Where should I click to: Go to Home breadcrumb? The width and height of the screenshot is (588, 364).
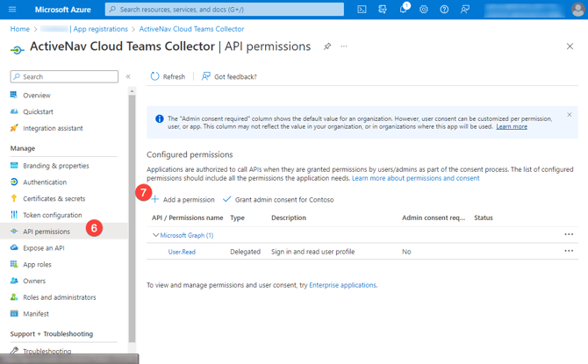(x=20, y=29)
